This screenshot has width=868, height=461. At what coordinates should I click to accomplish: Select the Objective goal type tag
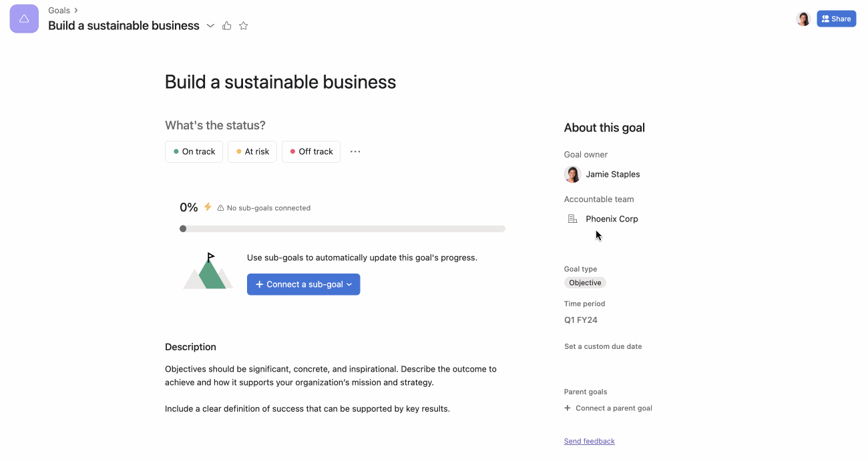click(x=585, y=282)
